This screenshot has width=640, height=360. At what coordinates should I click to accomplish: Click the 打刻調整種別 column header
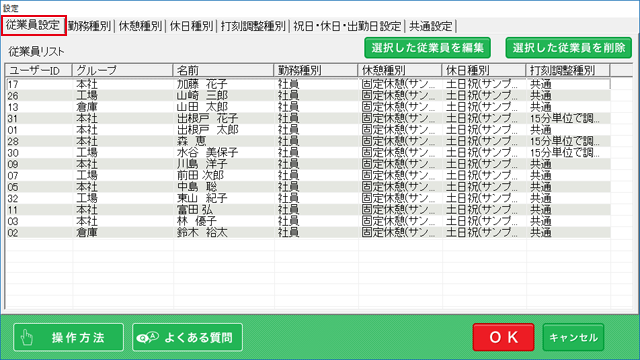click(568, 70)
